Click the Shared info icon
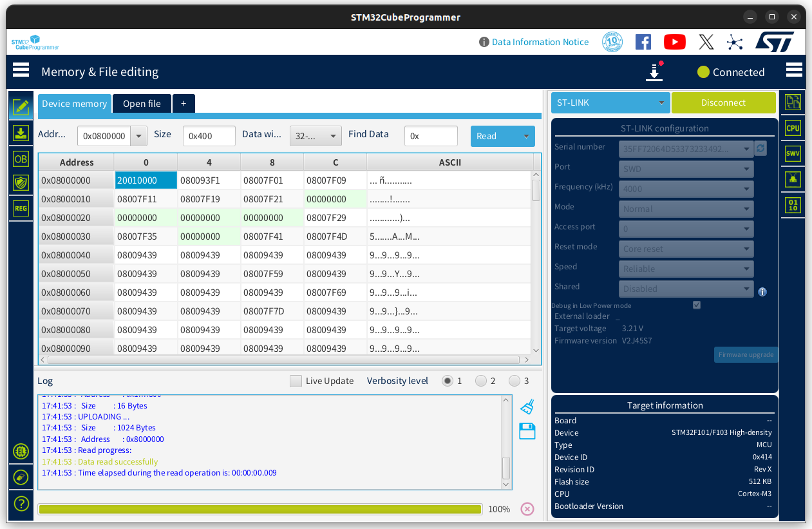 pos(762,292)
